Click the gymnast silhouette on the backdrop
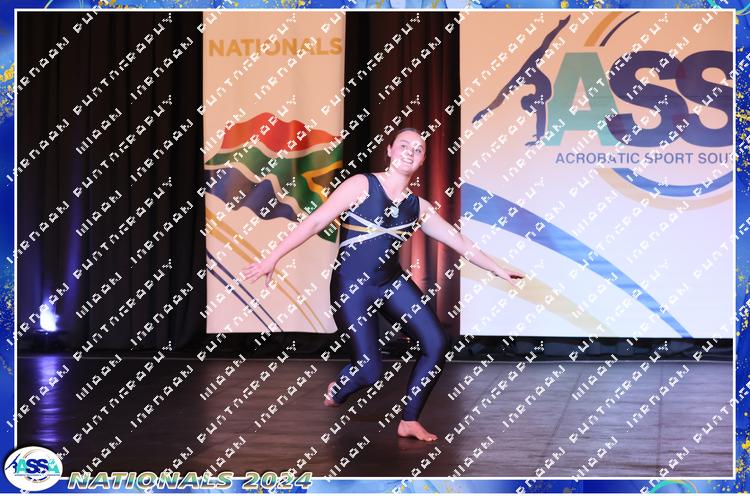Image resolution: width=750 pixels, height=500 pixels. coord(521,81)
